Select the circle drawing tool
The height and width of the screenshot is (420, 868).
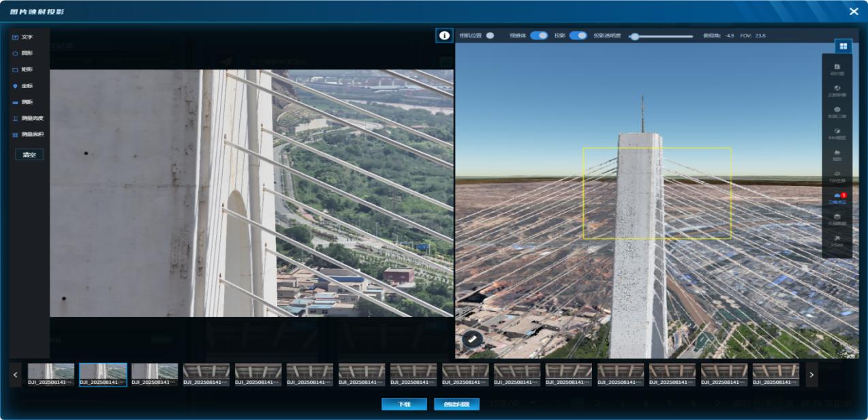[x=22, y=53]
